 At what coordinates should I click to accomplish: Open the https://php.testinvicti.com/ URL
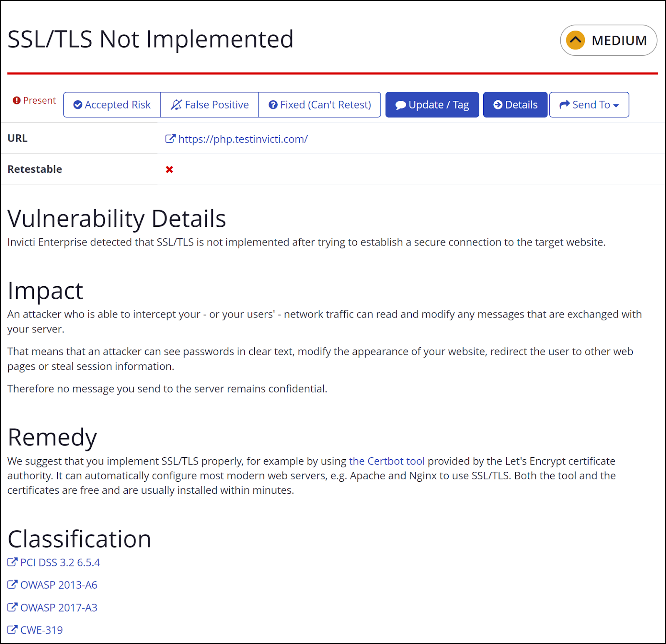pyautogui.click(x=243, y=139)
